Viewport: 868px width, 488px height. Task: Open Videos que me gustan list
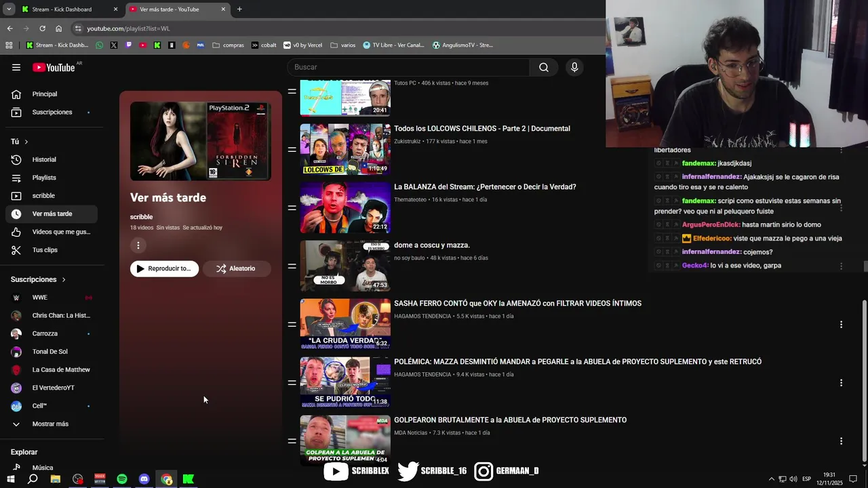click(x=52, y=232)
